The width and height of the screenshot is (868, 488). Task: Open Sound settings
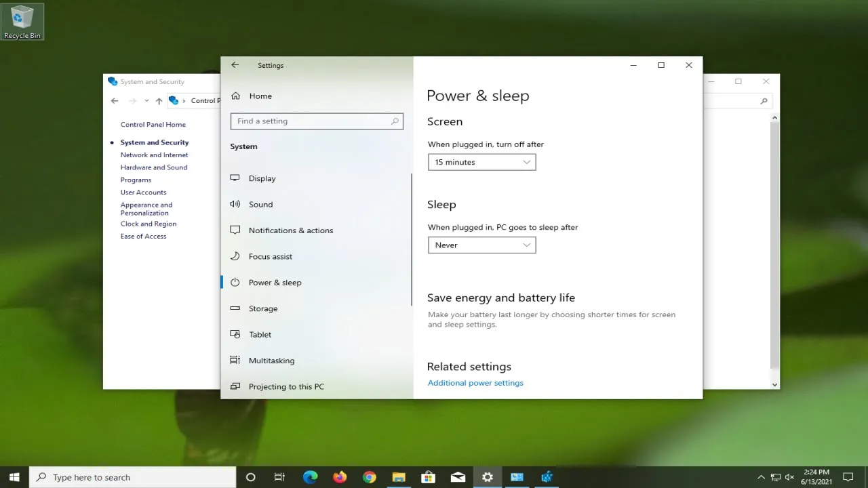(260, 204)
